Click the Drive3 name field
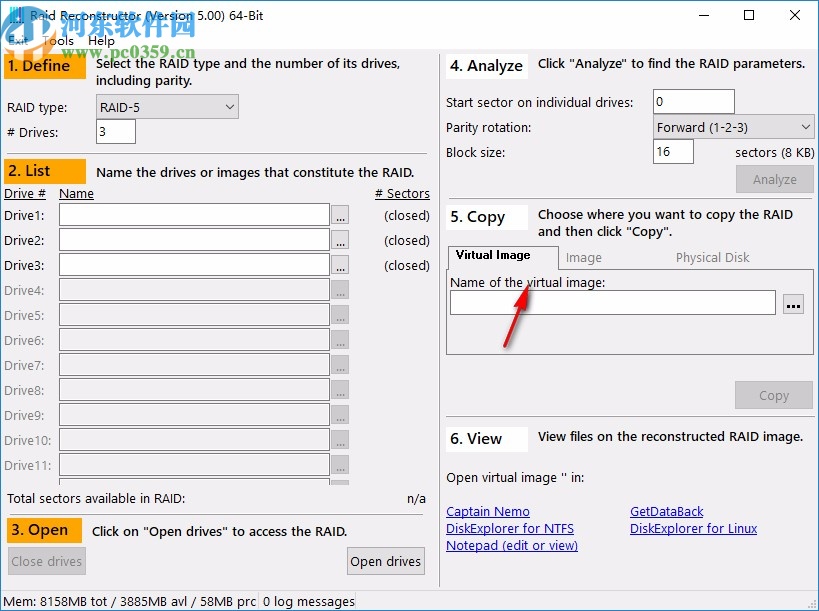819x611 pixels. tap(194, 265)
